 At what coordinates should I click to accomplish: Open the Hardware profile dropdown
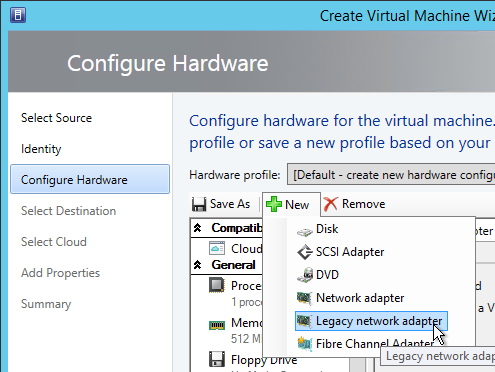[391, 174]
